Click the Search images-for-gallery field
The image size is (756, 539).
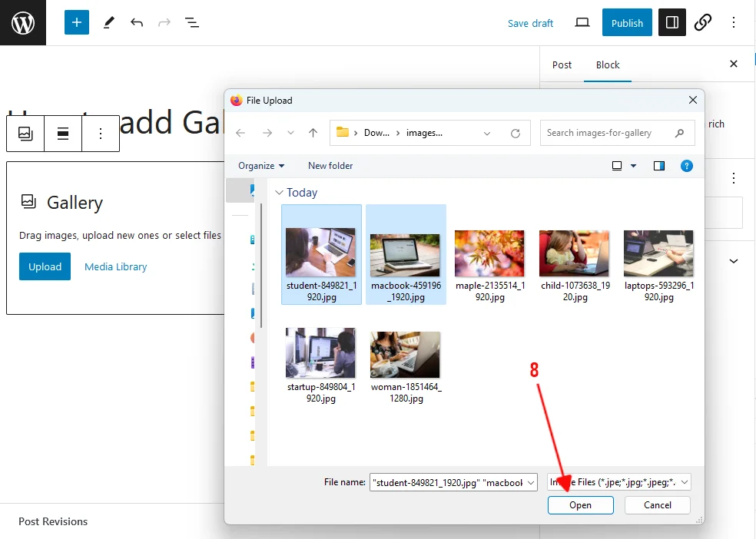[609, 133]
